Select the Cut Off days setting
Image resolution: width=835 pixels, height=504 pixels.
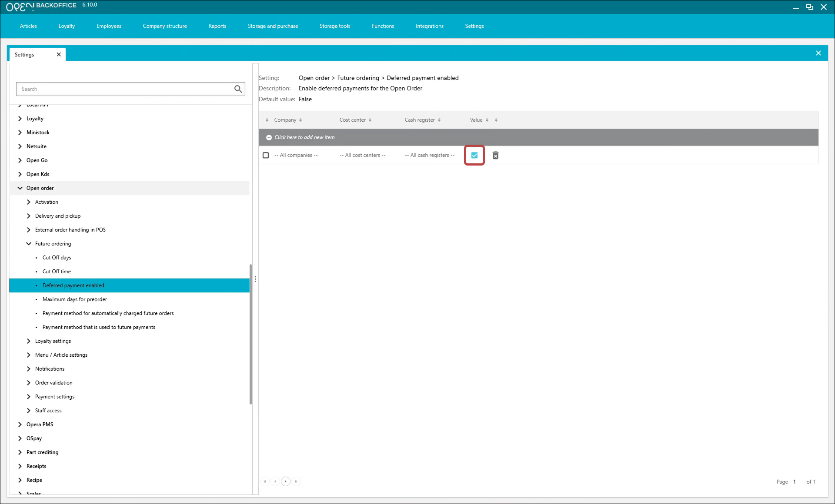point(57,258)
